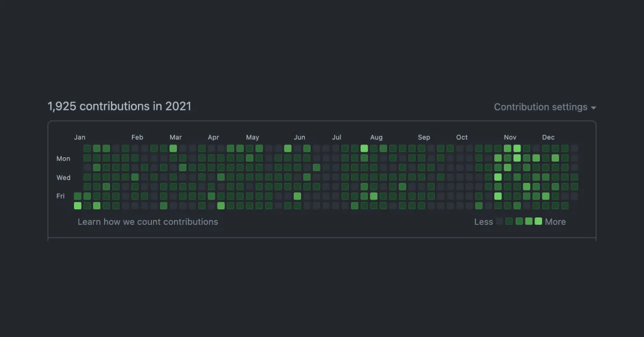Click the Jan month label
The width and height of the screenshot is (644, 337).
(x=79, y=137)
